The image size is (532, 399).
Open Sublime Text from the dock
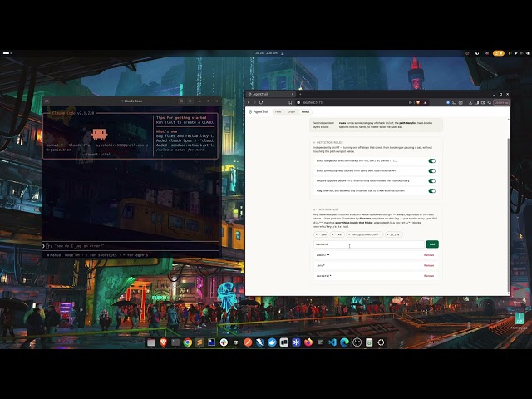[x=199, y=342]
